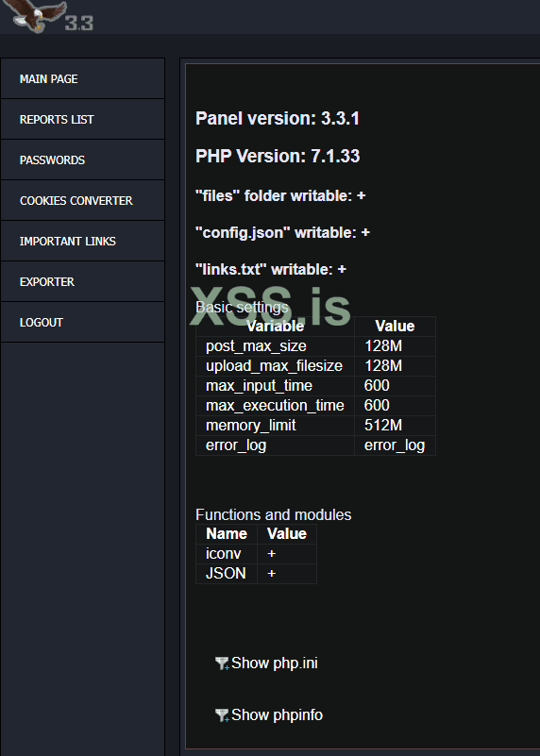This screenshot has width=540, height=756.
Task: Click the error_log value cell
Action: tap(395, 445)
